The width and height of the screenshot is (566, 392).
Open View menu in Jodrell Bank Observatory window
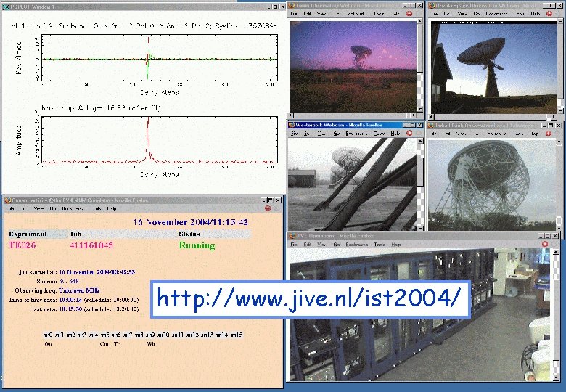pyautogui.click(x=461, y=134)
